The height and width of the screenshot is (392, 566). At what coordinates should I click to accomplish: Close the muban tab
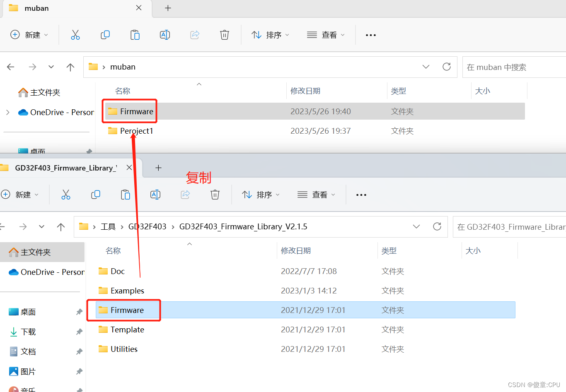(x=139, y=8)
